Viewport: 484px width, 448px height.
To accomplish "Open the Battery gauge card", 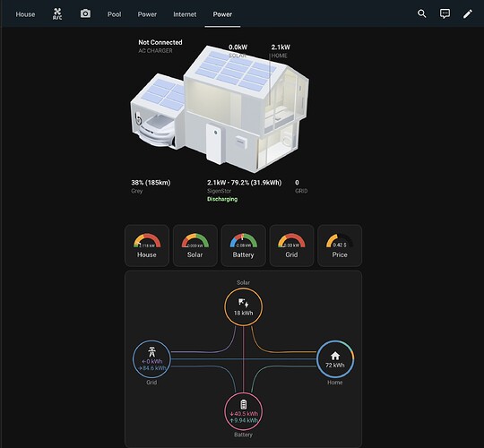I will [x=243, y=246].
